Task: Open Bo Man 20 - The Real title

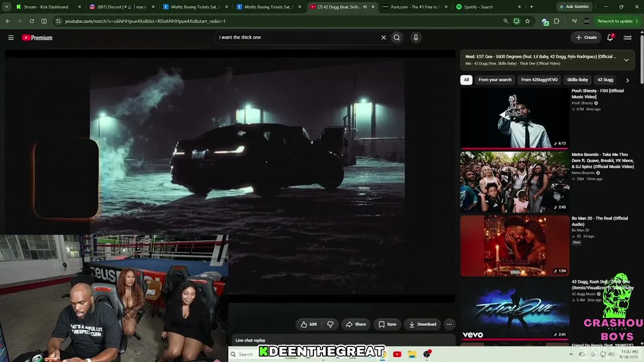Action: (600, 221)
